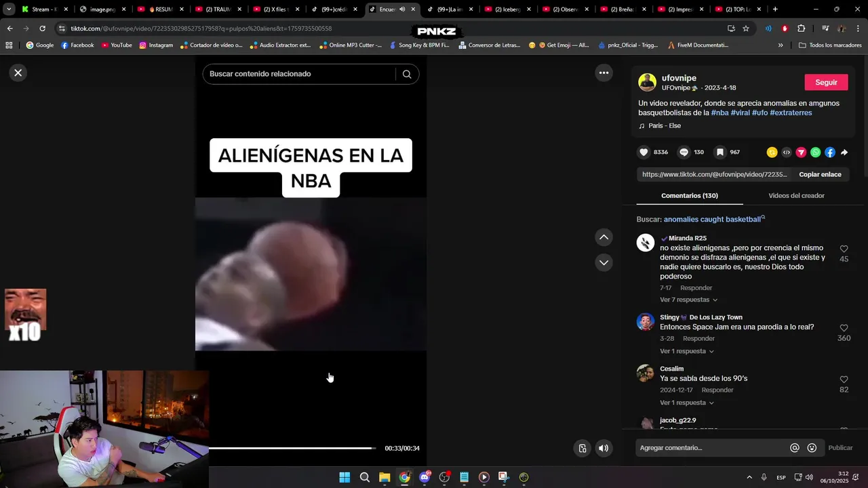The image size is (868, 488).
Task: Open ufovnipe profile avatar
Action: [647, 83]
